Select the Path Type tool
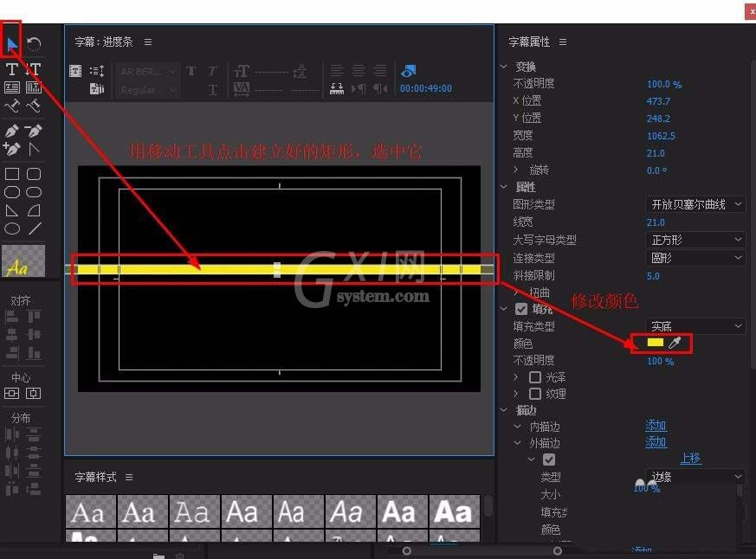The width and height of the screenshot is (756, 559). tap(11, 106)
